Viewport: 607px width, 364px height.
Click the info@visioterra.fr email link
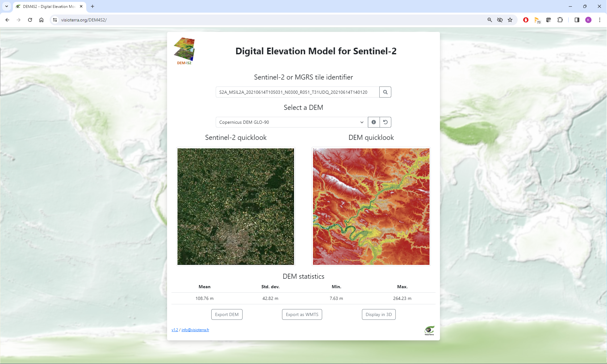195,330
